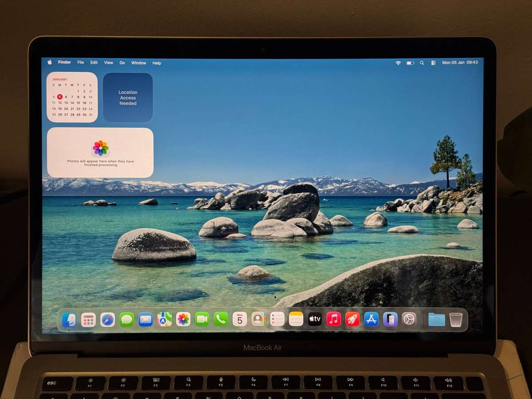This screenshot has width=532, height=399.
Task: Click the Wi-Fi status icon
Action: [398, 63]
